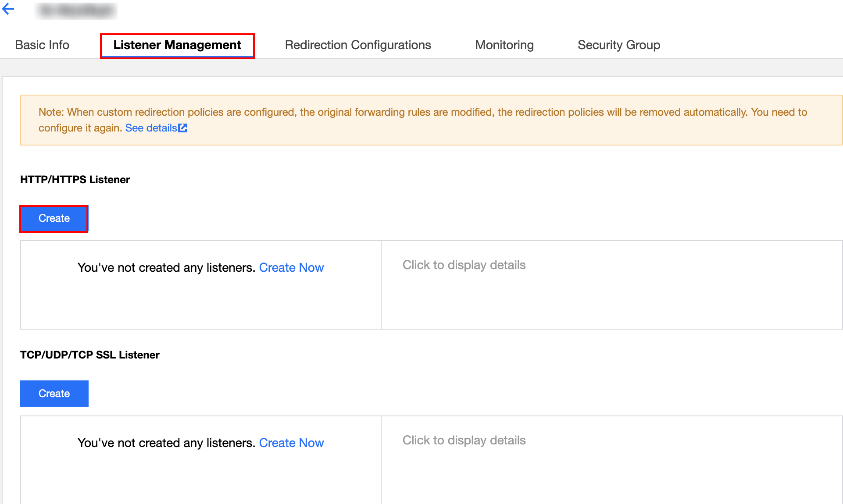The height and width of the screenshot is (504, 843).
Task: Click the TCP/UDP 'Click to display details' pane
Action: 464,440
